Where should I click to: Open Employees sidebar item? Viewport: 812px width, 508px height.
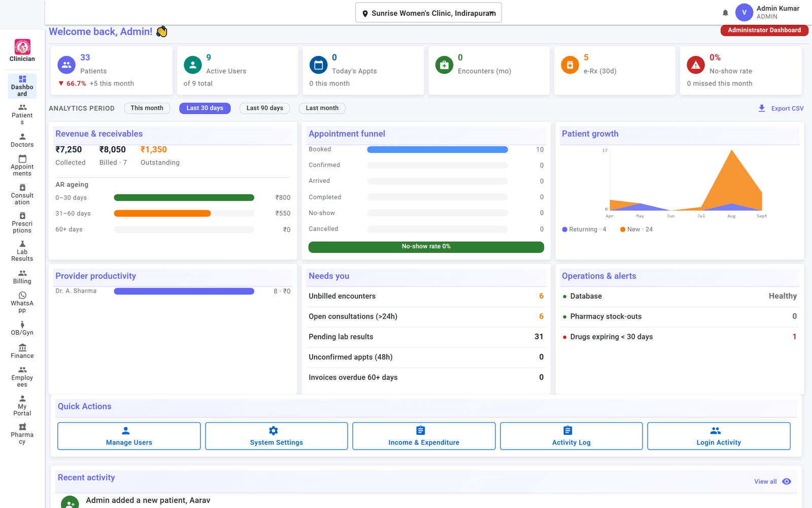coord(22,377)
